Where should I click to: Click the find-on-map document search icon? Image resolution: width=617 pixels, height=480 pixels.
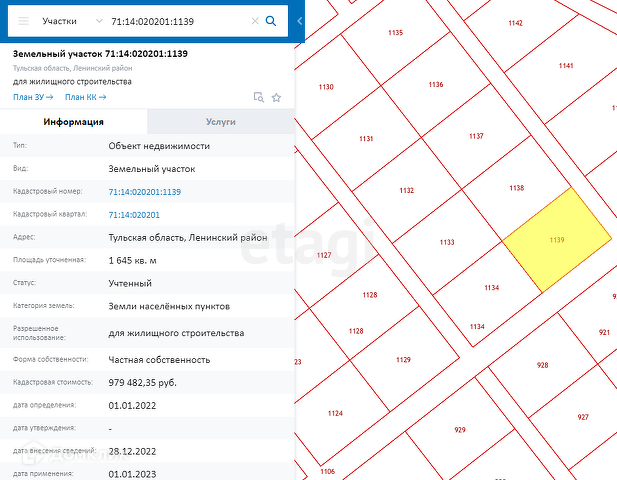click(x=259, y=97)
